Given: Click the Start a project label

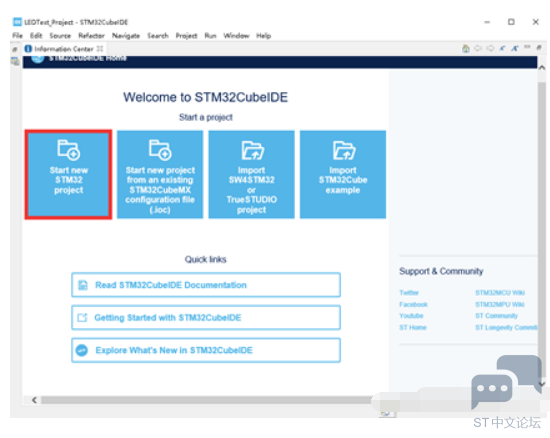Looking at the screenshot, I should click(206, 117).
